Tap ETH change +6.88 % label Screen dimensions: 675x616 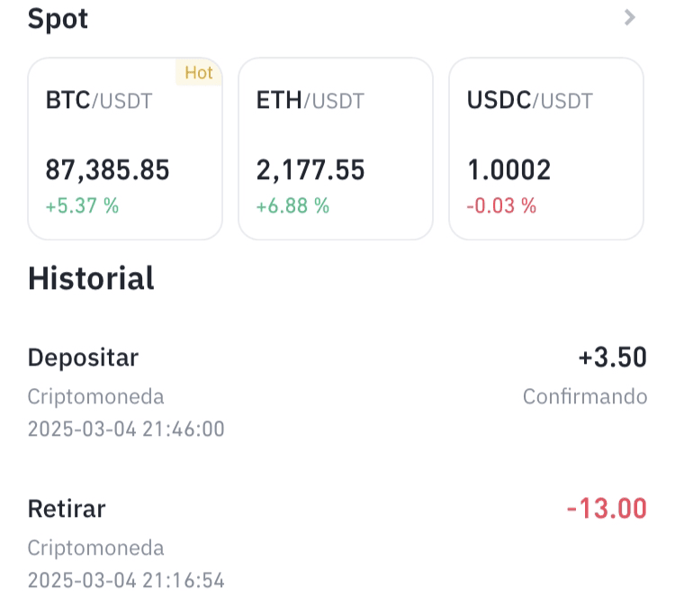point(292,205)
